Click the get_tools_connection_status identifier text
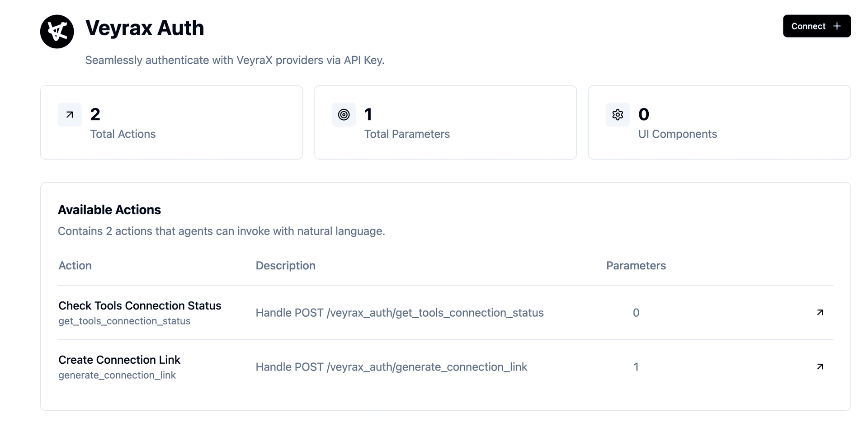The width and height of the screenshot is (868, 446). pyautogui.click(x=124, y=321)
